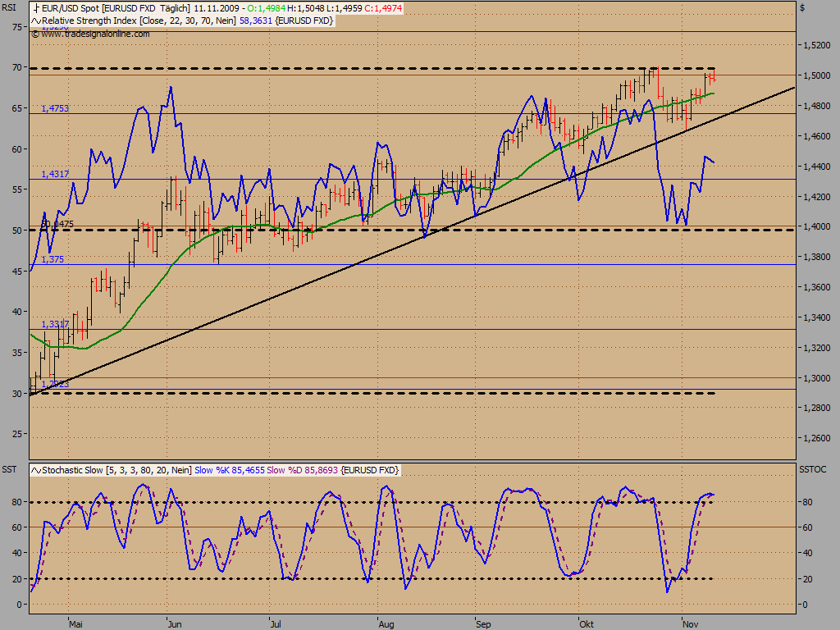Click the bar-chart icon before EUR/USD Spot
This screenshot has width=840, height=630.
(36, 8)
